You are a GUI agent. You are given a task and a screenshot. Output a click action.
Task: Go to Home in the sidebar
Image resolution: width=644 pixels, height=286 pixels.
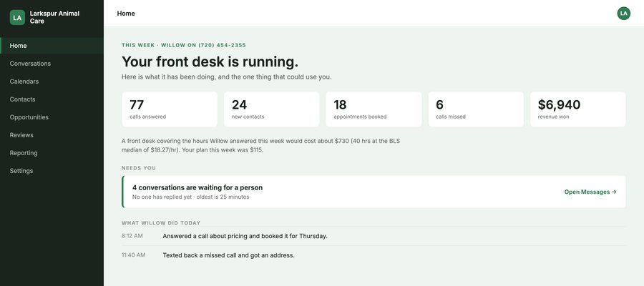click(52, 46)
